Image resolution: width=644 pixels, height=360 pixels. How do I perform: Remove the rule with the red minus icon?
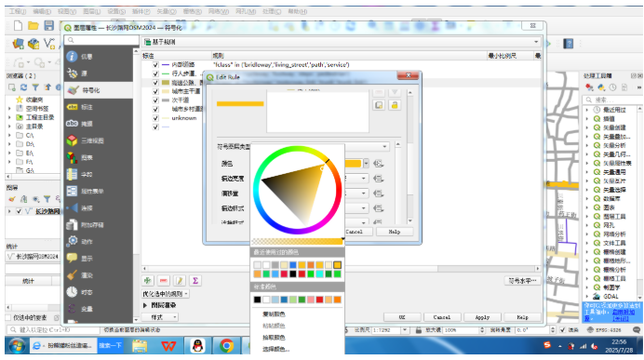164,281
